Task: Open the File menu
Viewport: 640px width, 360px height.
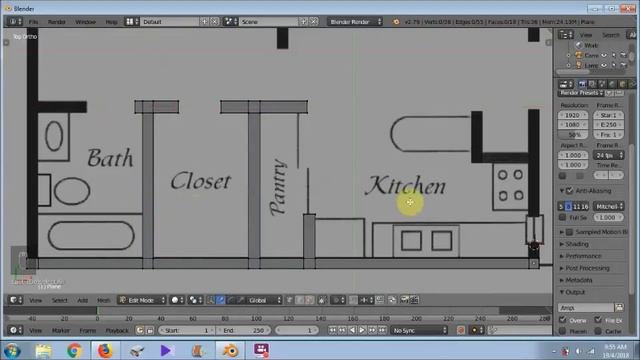Action: click(33, 22)
